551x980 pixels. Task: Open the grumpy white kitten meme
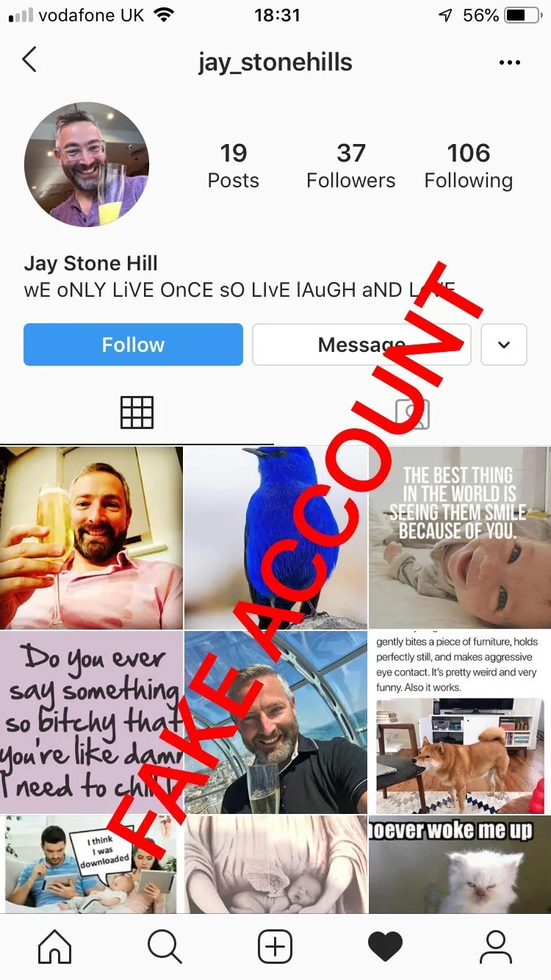tap(460, 865)
